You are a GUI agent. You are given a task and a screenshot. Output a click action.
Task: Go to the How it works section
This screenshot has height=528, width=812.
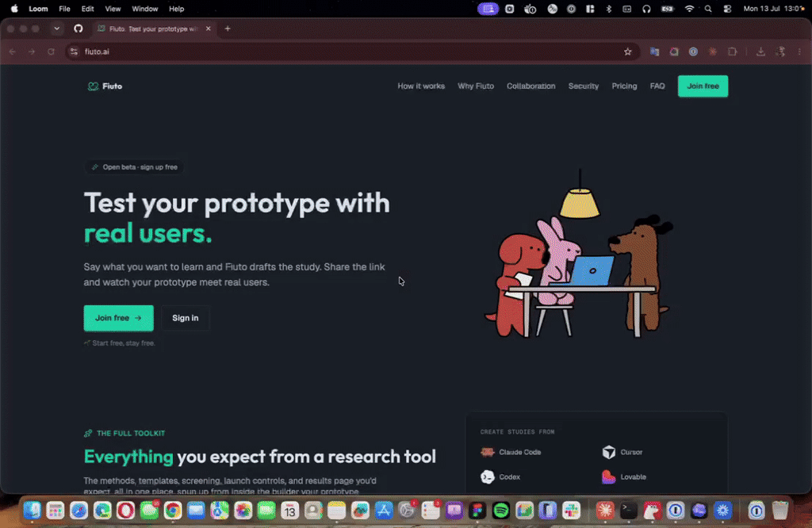(421, 86)
